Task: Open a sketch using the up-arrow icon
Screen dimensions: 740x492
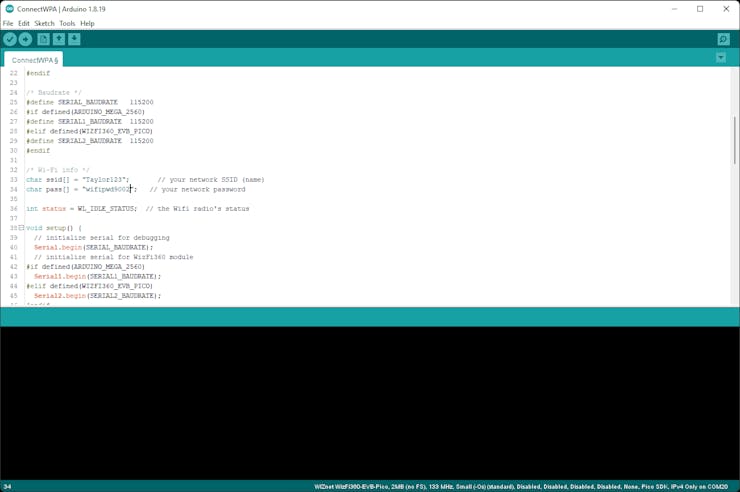Action: [59, 39]
